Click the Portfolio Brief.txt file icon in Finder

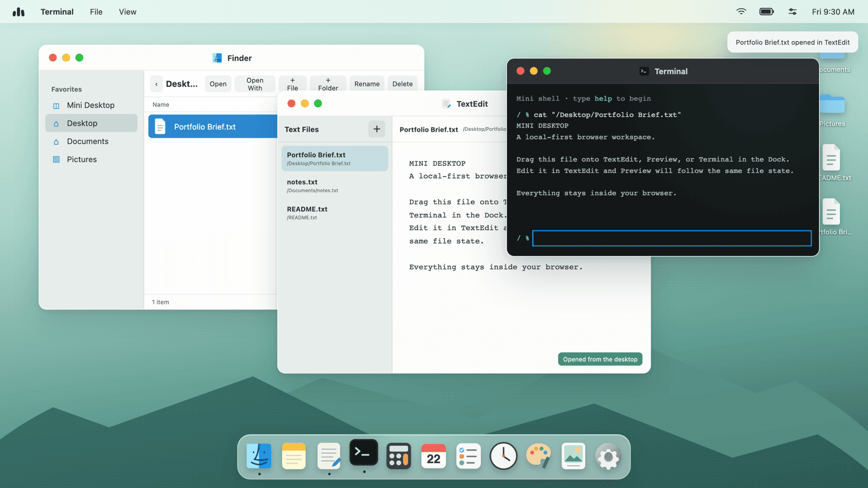pyautogui.click(x=160, y=126)
